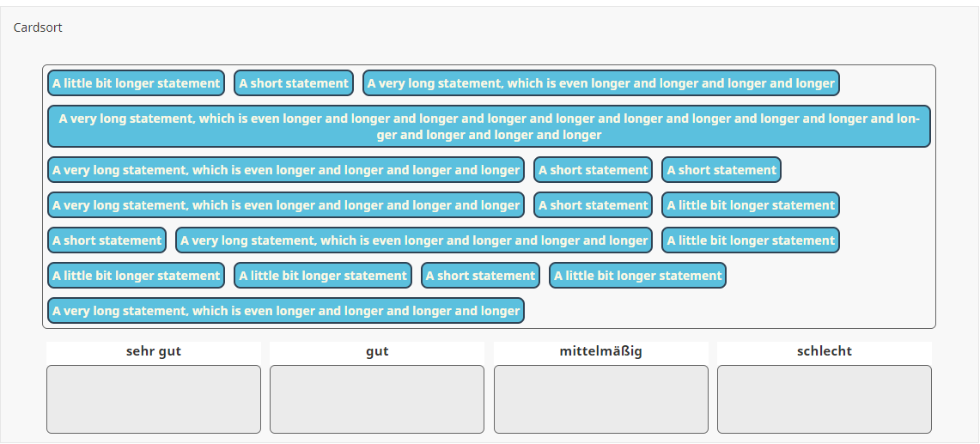Choose the very long statement card in top row
Image resolution: width=980 pixels, height=444 pixels.
[x=600, y=83]
